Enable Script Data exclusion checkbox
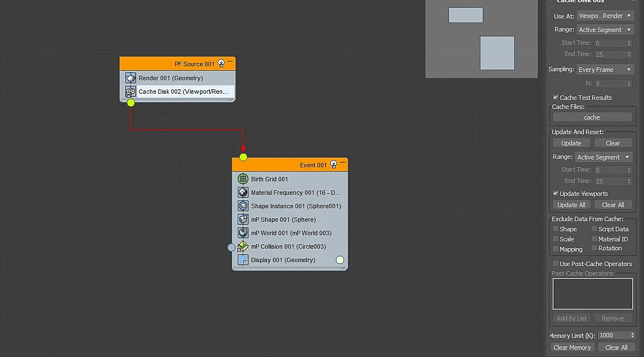644x357 pixels. [x=595, y=228]
